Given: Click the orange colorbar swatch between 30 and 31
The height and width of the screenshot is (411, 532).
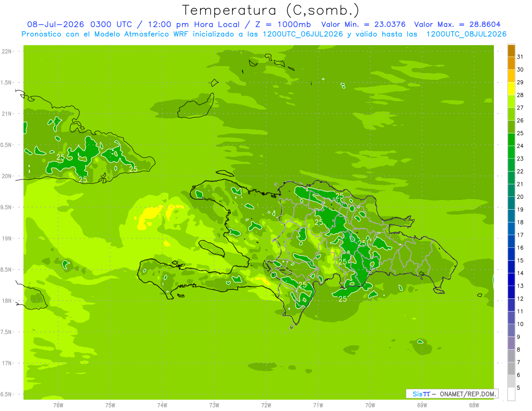Looking at the screenshot, I should tap(511, 63).
